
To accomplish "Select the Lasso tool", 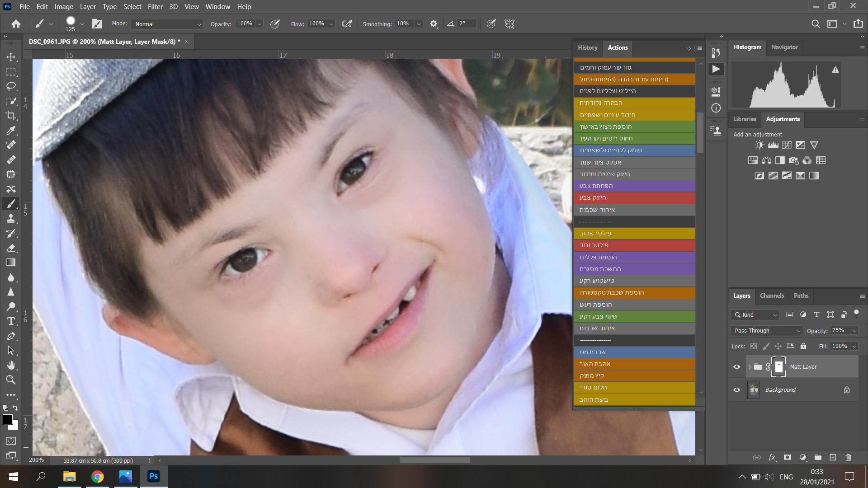I will [11, 86].
